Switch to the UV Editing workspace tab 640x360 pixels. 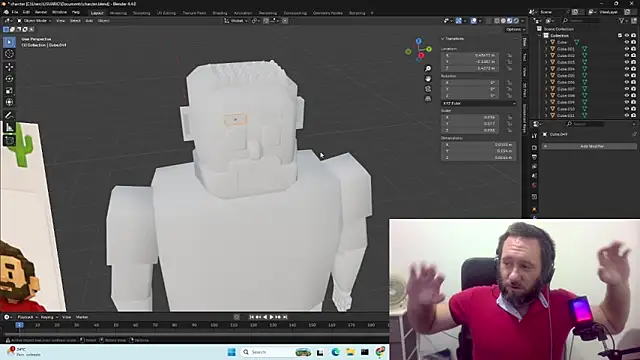click(166, 13)
